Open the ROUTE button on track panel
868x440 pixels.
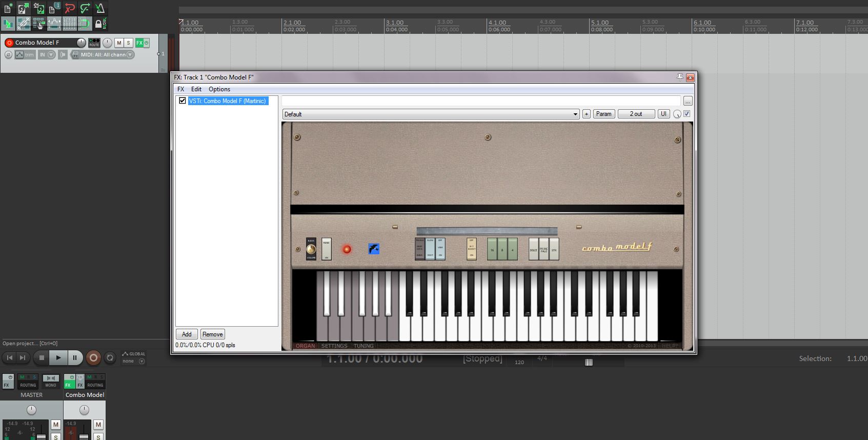(x=94, y=43)
